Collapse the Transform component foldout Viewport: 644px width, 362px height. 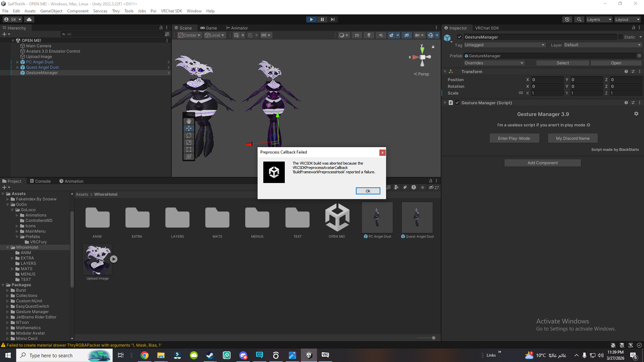pos(445,71)
